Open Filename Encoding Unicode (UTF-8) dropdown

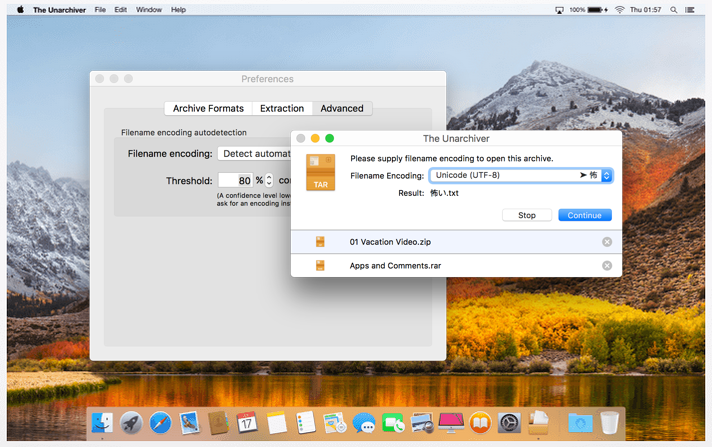pos(521,175)
